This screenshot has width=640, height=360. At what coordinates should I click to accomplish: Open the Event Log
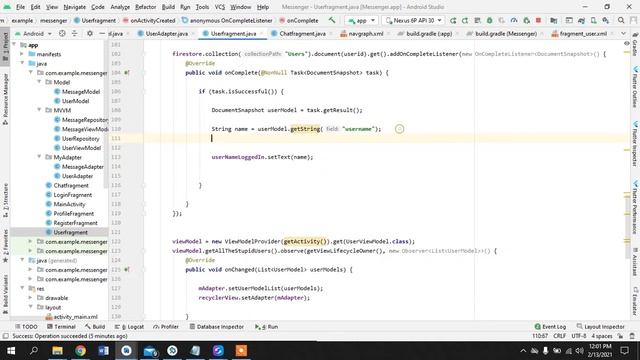coord(550,327)
